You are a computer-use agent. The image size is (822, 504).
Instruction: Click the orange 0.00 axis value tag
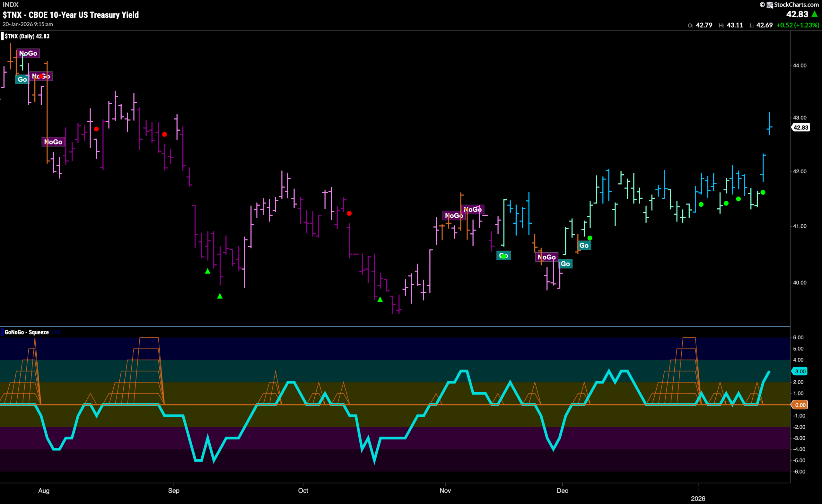point(800,405)
